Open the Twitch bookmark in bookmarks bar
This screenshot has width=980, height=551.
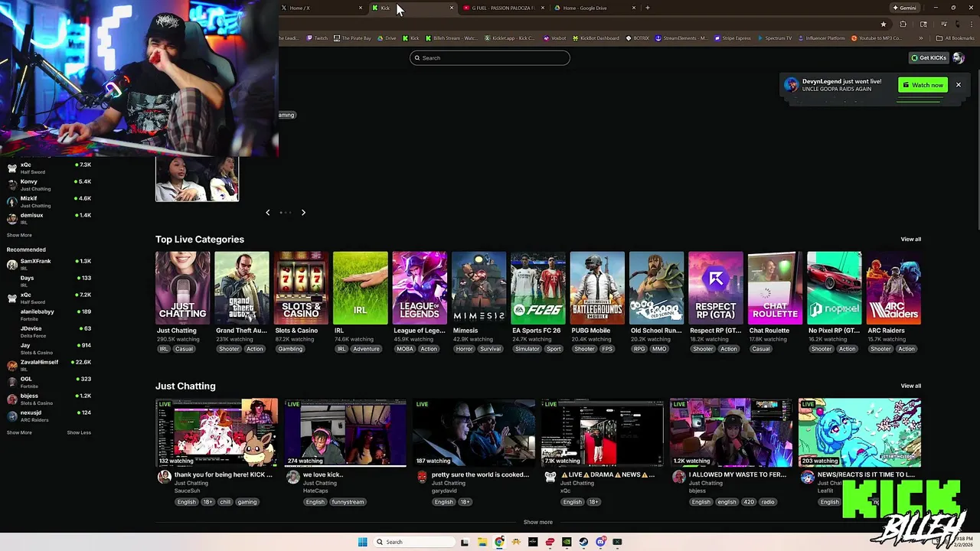317,38
